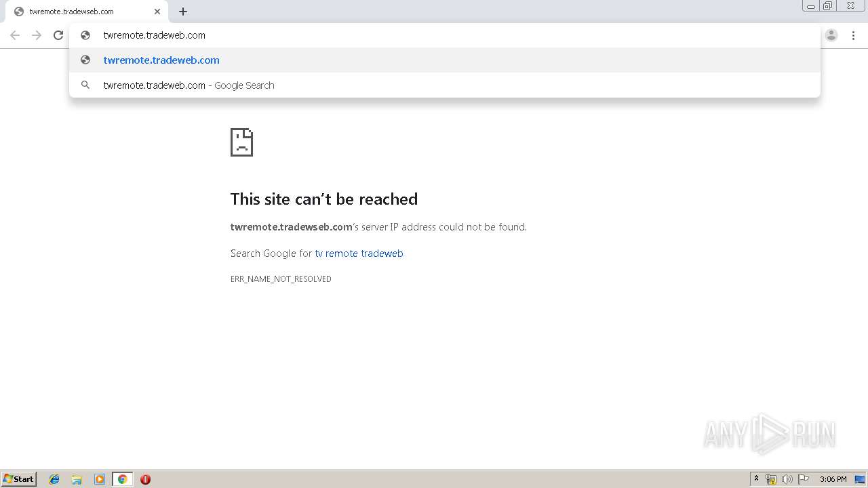Select the Chrome taskbar button
The width and height of the screenshot is (868, 488).
[122, 479]
